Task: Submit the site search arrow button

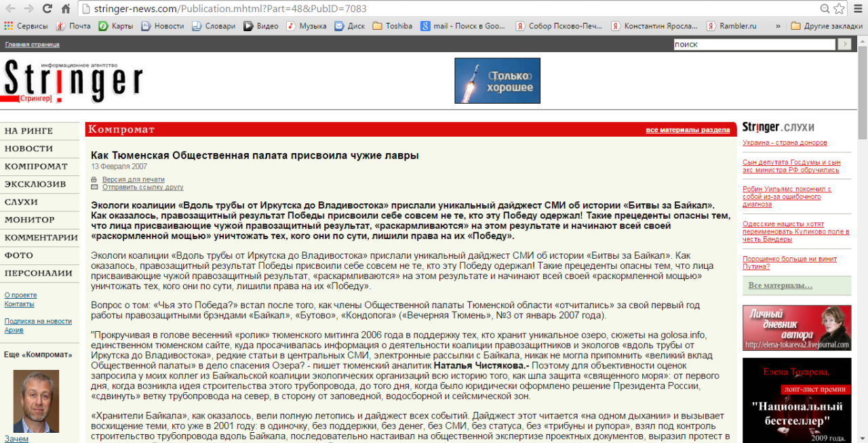Action: click(844, 44)
